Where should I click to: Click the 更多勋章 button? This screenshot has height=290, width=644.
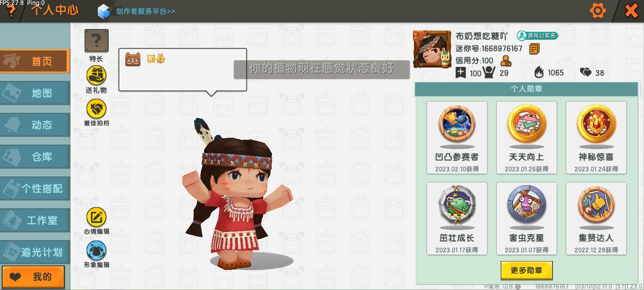(x=526, y=270)
